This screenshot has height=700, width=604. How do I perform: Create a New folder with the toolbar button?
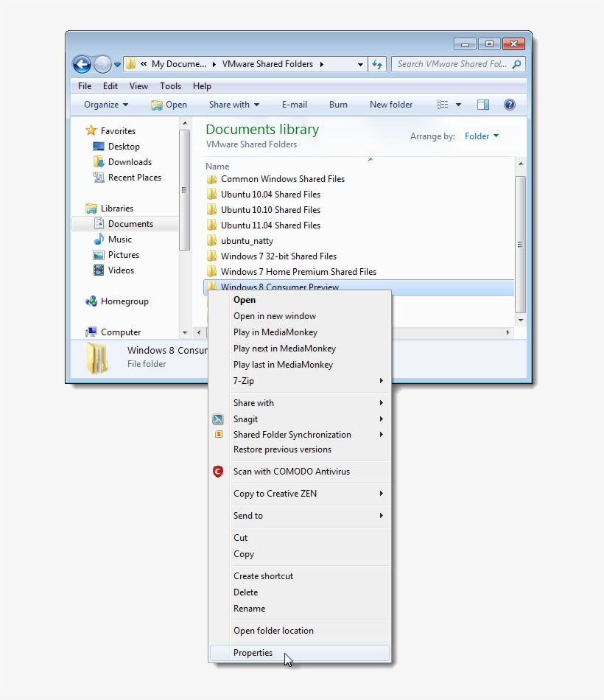(391, 105)
